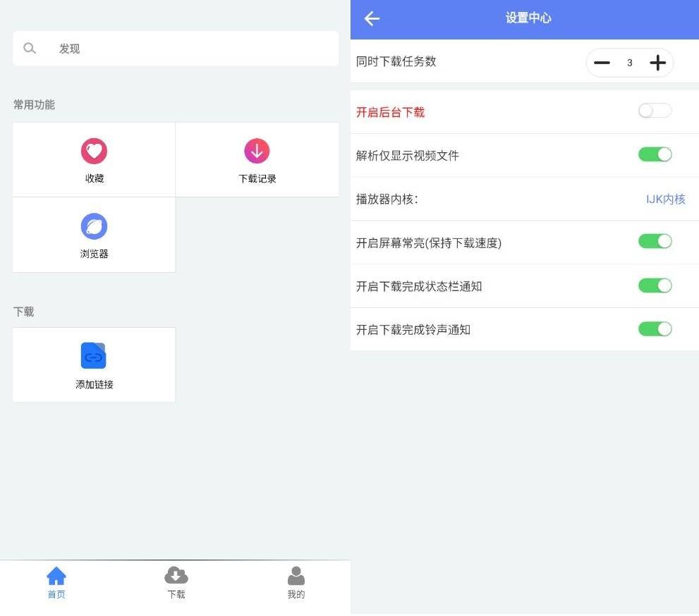Open the 我的 profile tab
The image size is (699, 616).
pos(296,583)
